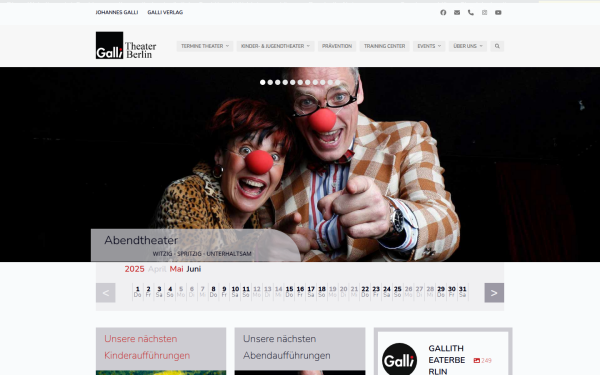This screenshot has width=600, height=375.
Task: Expand the Termine Theater dropdown menu
Action: [x=205, y=46]
